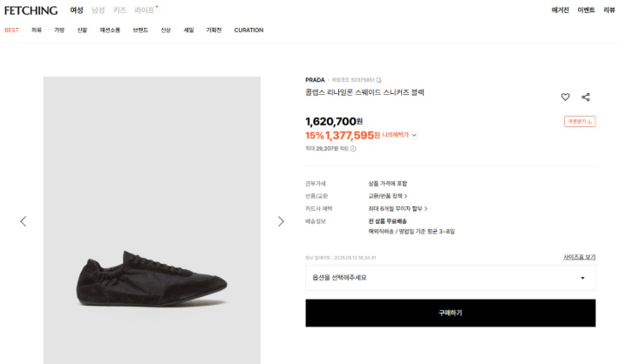This screenshot has width=626, height=364.
Task: Click the PRADA brand name
Action: tap(315, 80)
